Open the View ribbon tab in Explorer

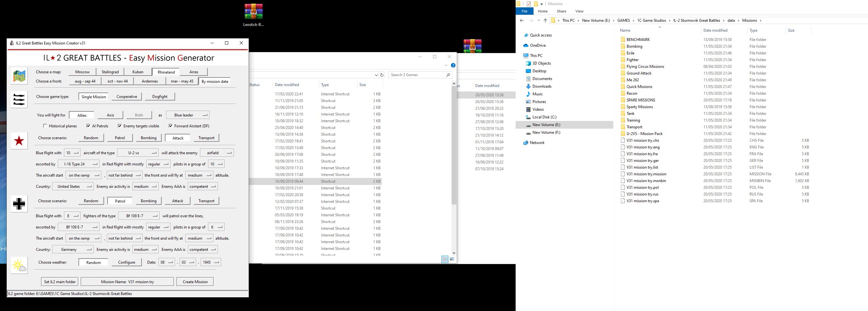click(579, 11)
